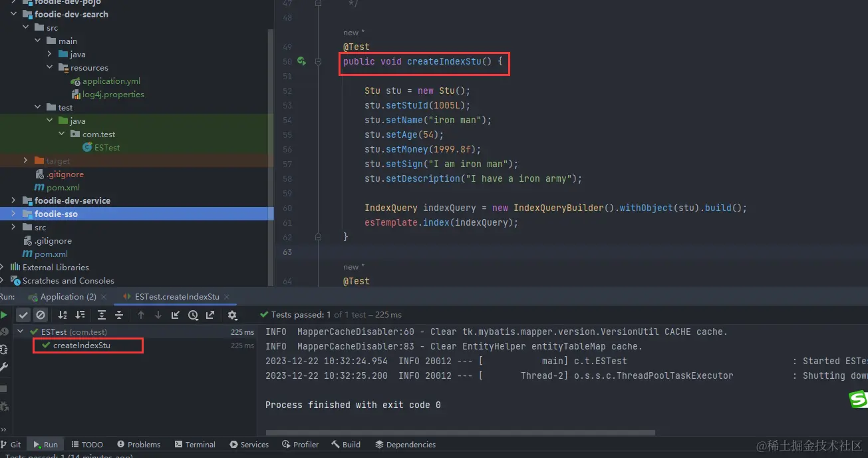
Task: Go to previous failed test arrow
Action: 141,315
